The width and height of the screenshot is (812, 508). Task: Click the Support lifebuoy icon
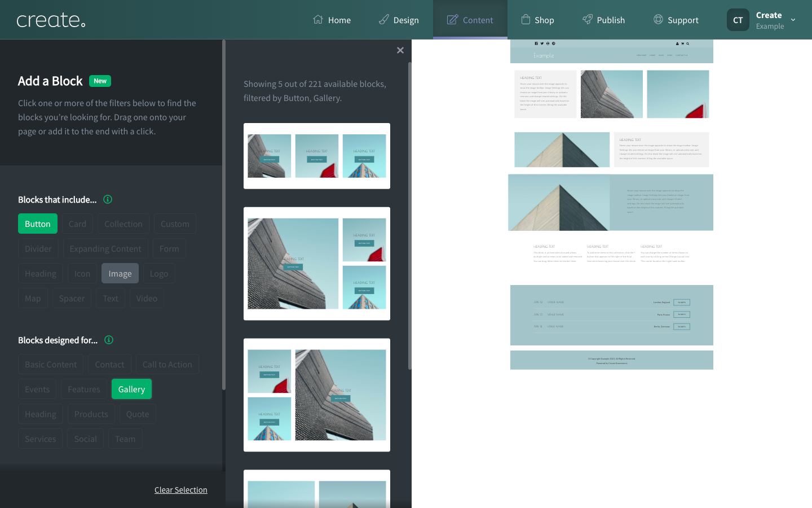click(x=658, y=19)
